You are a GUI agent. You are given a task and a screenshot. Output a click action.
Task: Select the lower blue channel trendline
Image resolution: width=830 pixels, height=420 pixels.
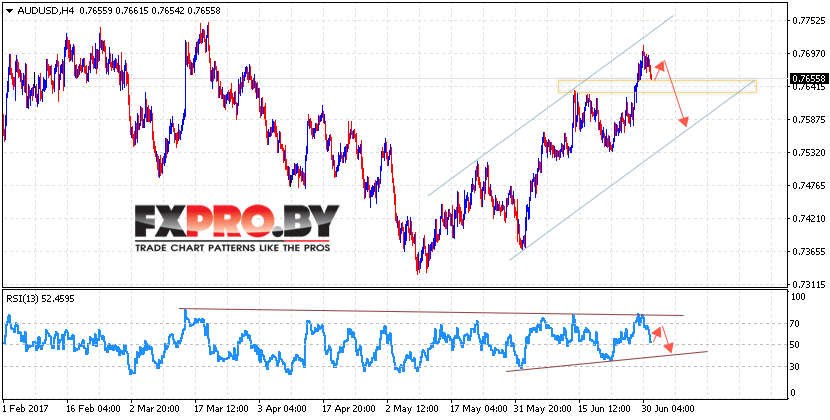[631, 171]
